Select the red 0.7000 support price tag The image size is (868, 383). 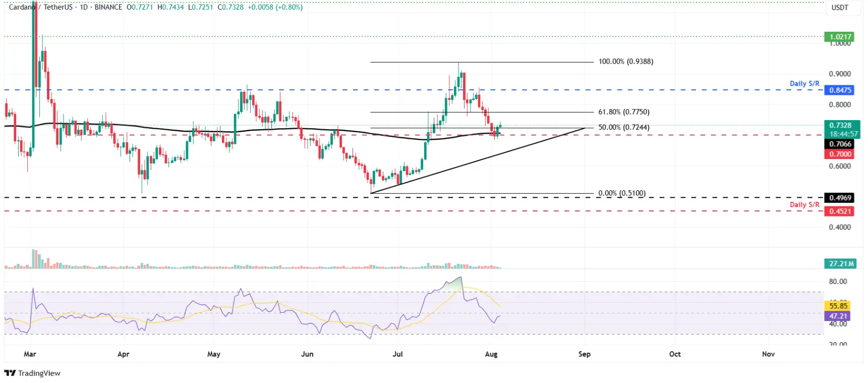tap(840, 154)
